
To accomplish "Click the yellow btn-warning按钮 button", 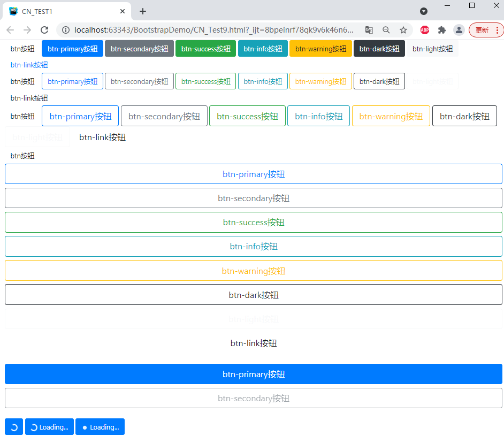I will click(320, 48).
